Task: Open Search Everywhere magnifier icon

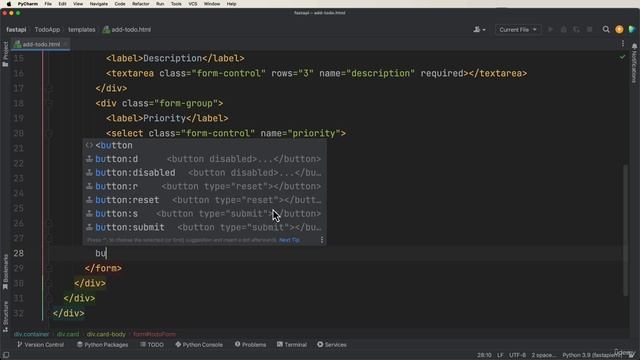Action: tap(606, 29)
